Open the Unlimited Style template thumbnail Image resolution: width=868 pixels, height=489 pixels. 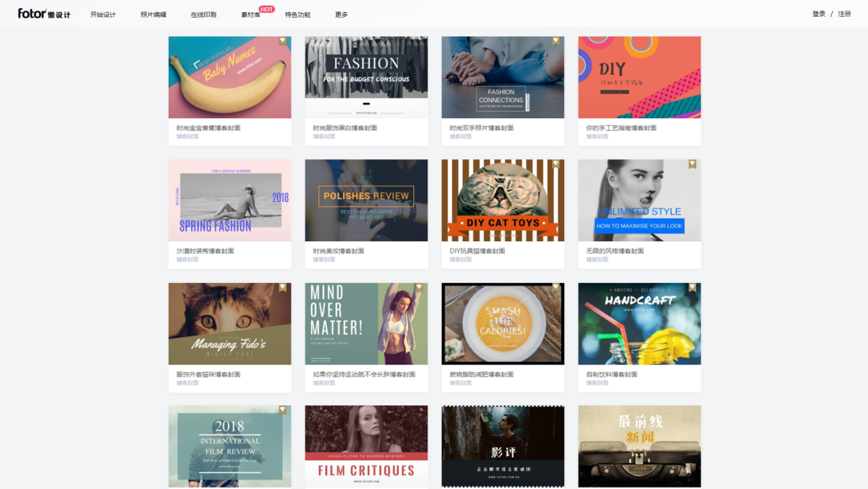(x=640, y=200)
